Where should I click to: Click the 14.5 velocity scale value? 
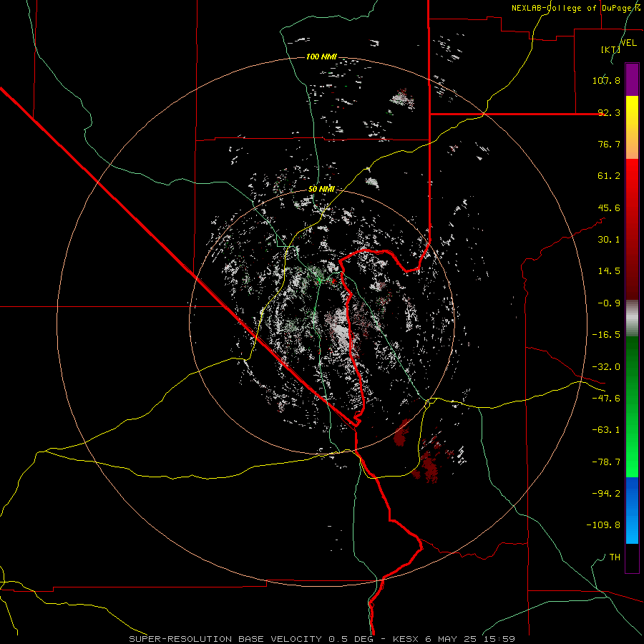(609, 271)
